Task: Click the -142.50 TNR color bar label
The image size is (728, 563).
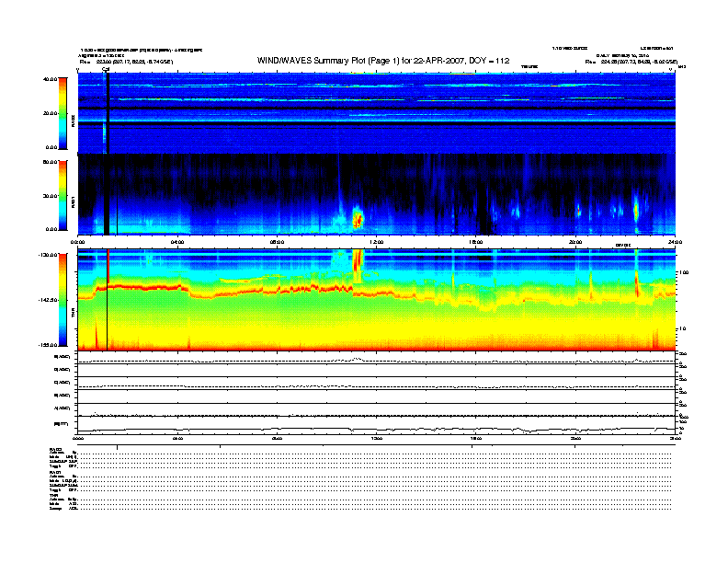Action: pyautogui.click(x=48, y=300)
